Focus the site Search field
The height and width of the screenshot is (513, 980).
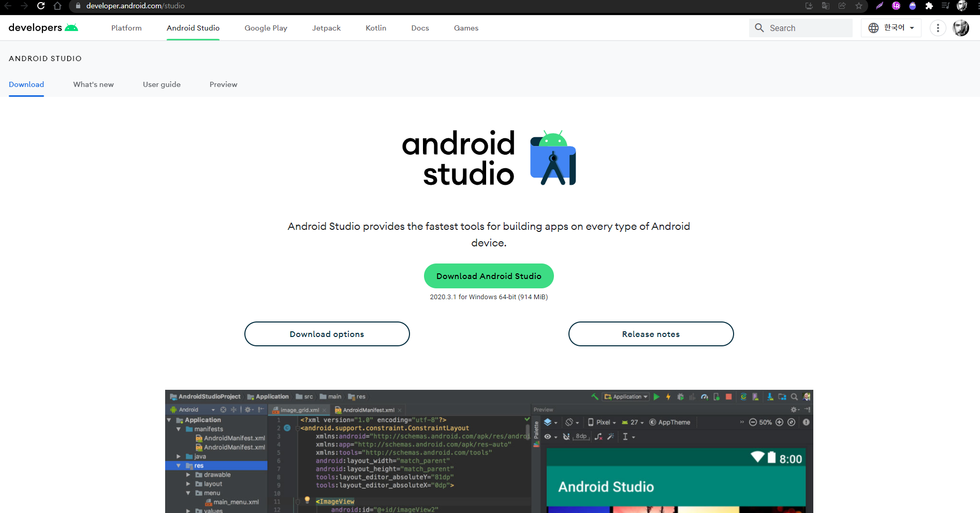(x=801, y=28)
